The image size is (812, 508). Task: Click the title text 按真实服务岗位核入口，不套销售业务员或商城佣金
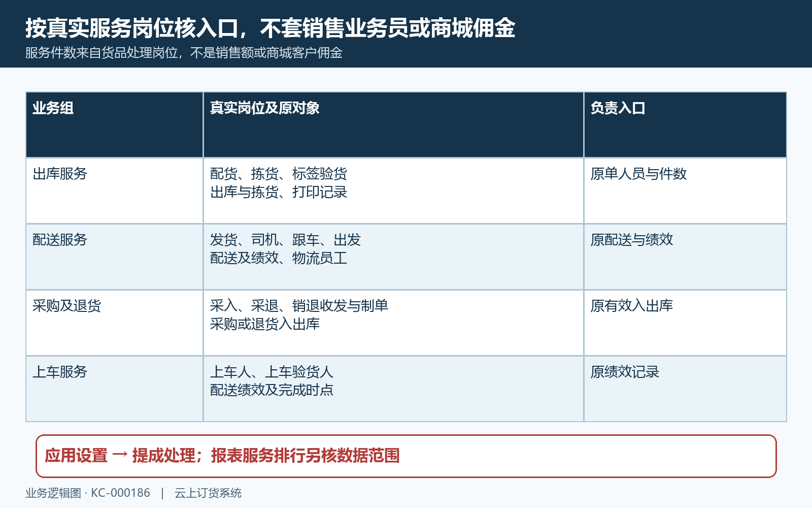(x=270, y=28)
